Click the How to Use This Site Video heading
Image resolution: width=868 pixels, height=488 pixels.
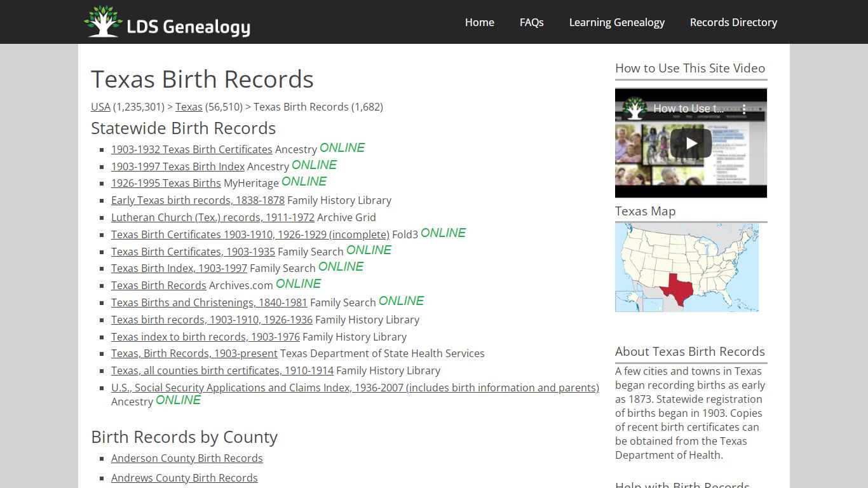point(690,68)
